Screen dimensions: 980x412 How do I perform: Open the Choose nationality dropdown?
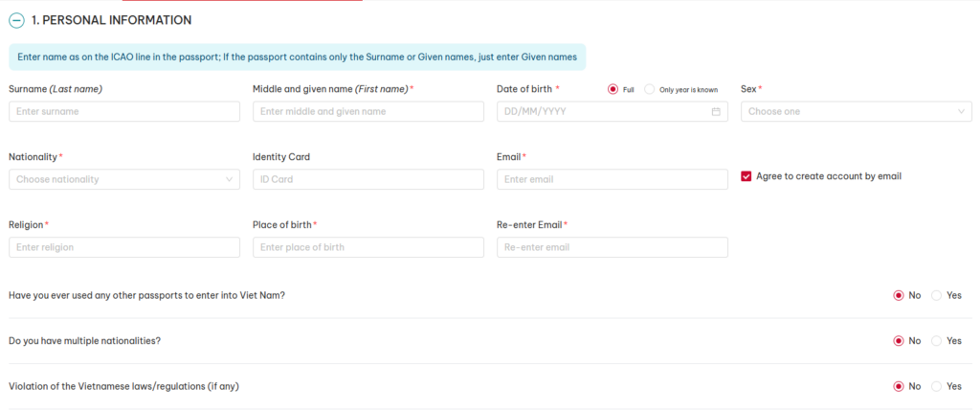tap(124, 179)
